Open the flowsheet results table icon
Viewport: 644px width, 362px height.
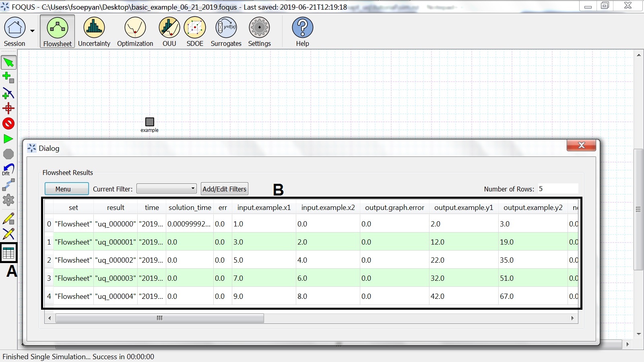[8, 252]
